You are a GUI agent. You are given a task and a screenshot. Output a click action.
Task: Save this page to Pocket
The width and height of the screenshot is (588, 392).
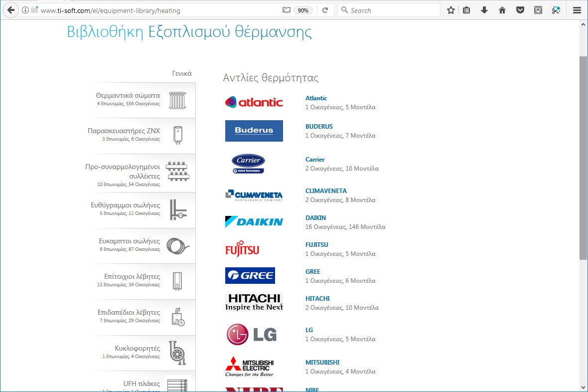520,9
